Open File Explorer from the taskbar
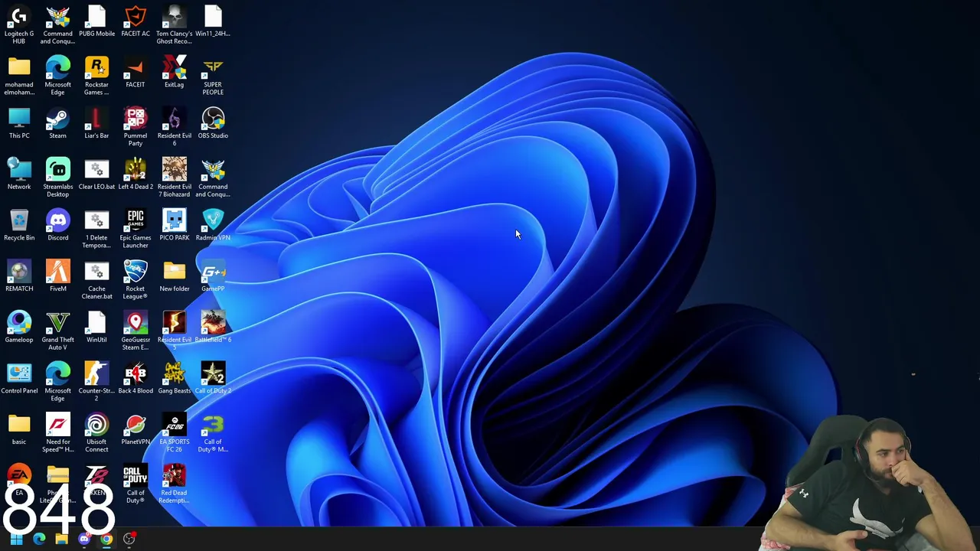The image size is (980, 551). pos(61,539)
